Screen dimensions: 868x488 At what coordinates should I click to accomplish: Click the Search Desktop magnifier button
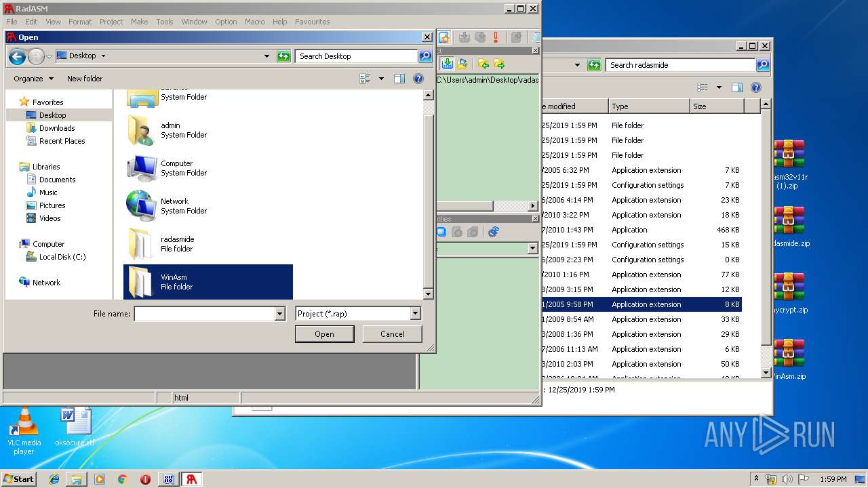tap(425, 56)
